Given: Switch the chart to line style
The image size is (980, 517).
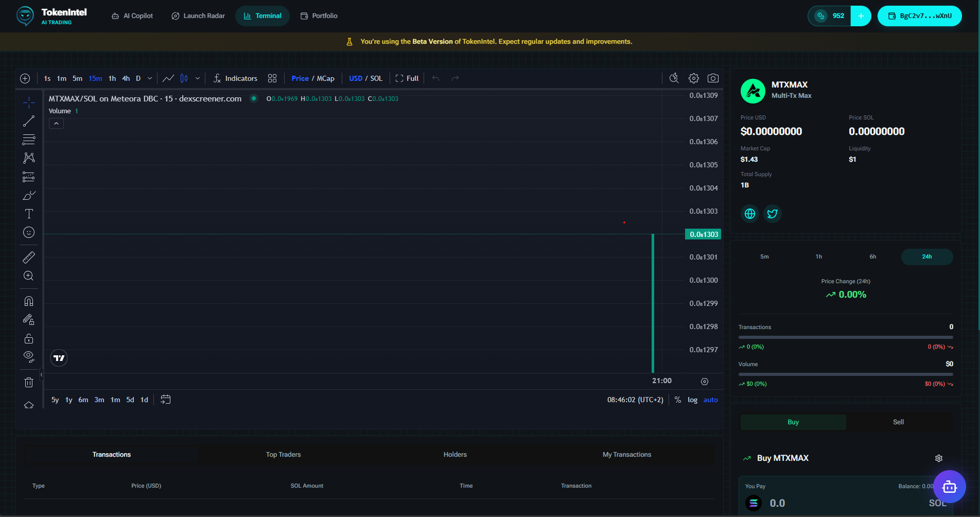Looking at the screenshot, I should pos(168,78).
